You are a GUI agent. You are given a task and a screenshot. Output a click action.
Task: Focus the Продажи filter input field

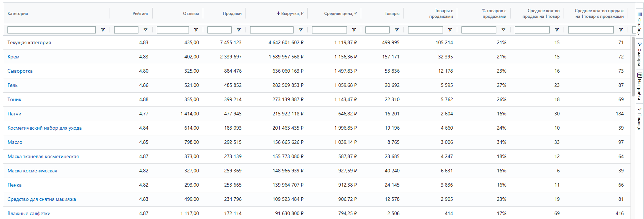point(220,30)
